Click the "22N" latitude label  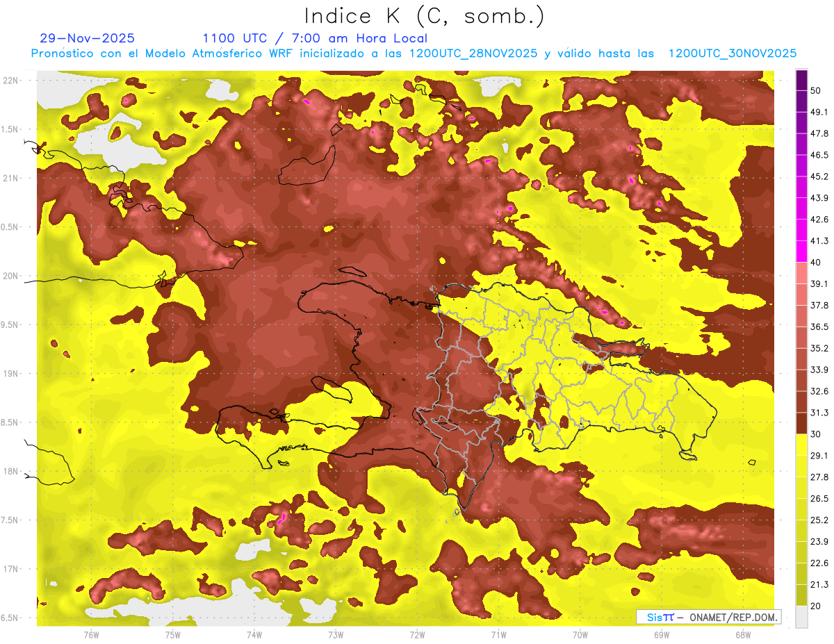[10, 80]
